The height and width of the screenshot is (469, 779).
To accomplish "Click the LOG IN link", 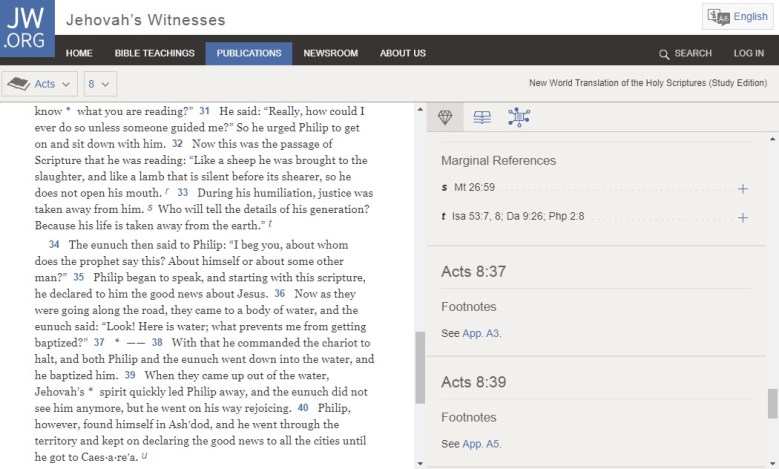I will 748,53.
